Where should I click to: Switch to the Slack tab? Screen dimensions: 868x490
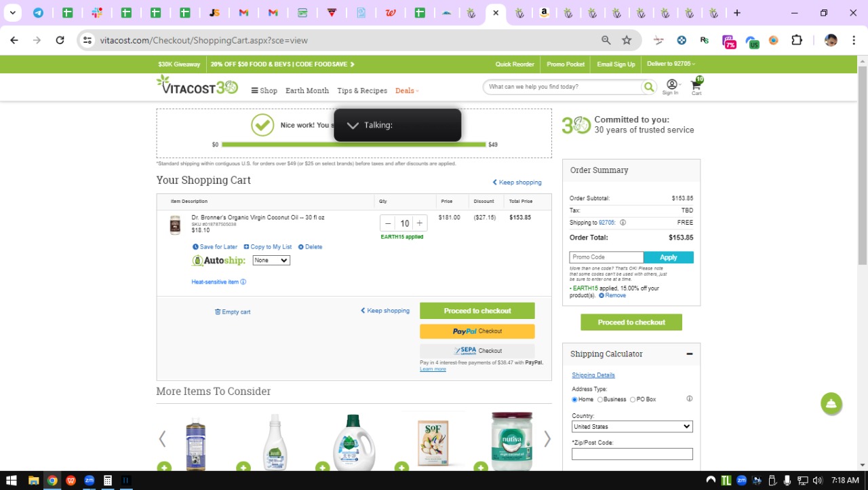(97, 13)
